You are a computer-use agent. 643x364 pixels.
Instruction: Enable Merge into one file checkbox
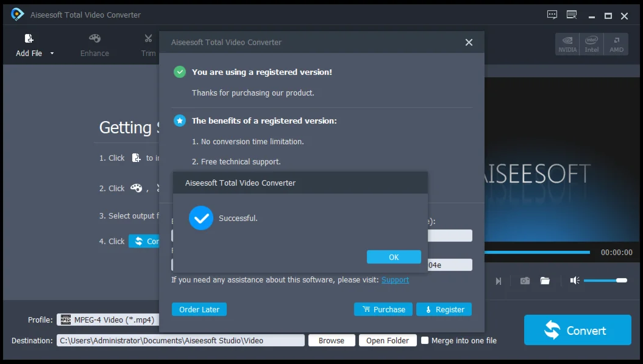click(x=425, y=340)
